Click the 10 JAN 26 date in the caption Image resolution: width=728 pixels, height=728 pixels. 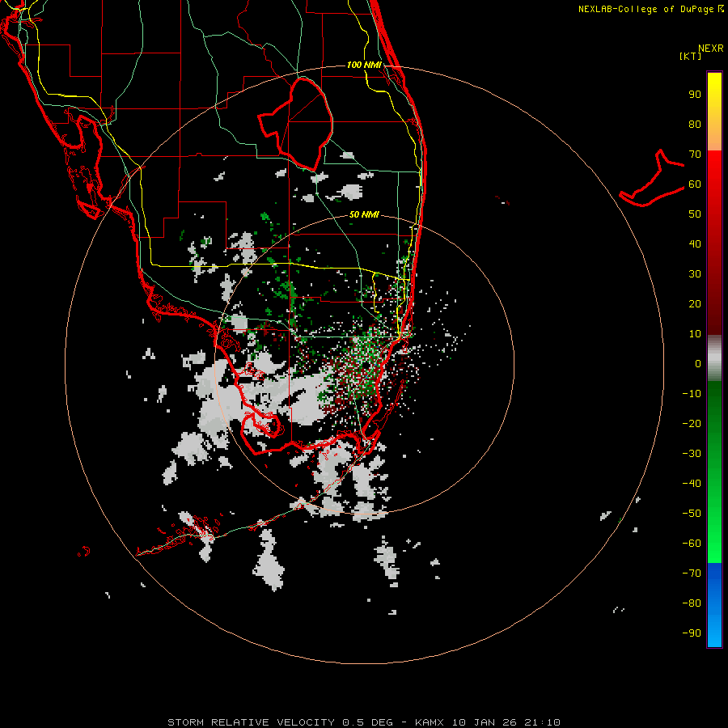point(485,722)
